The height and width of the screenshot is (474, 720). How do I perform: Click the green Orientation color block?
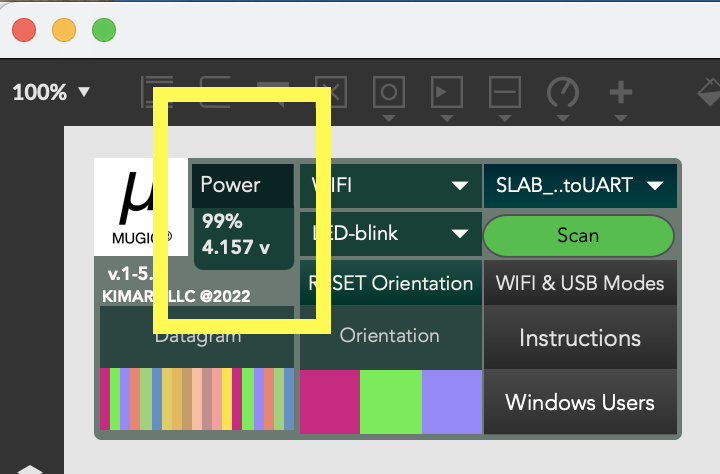(x=390, y=402)
